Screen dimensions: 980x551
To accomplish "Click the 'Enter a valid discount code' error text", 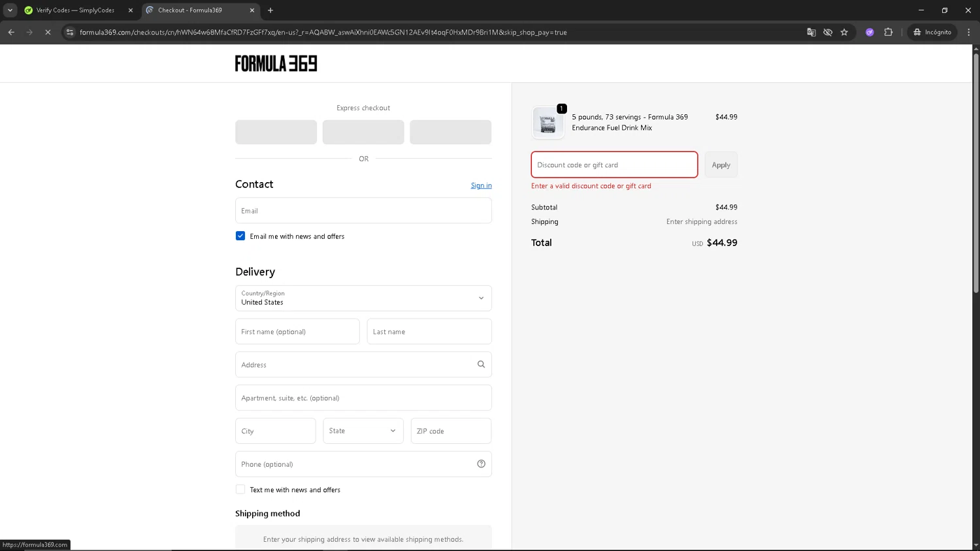I will point(591,186).
